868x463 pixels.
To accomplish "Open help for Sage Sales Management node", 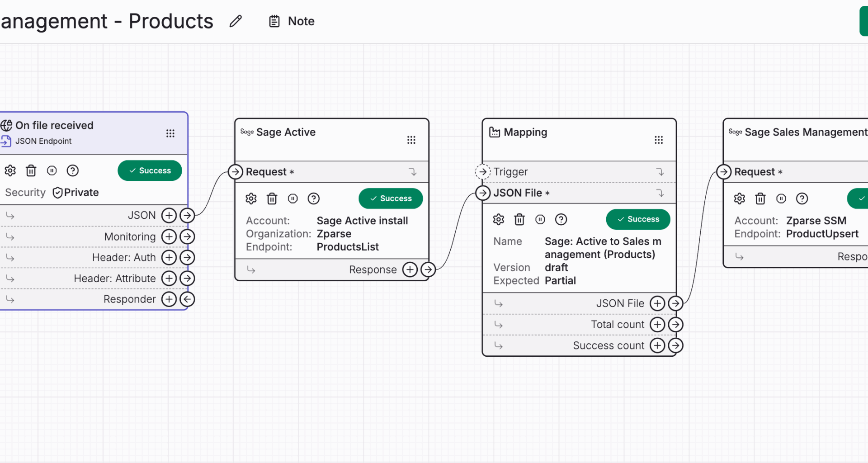I will (x=802, y=198).
